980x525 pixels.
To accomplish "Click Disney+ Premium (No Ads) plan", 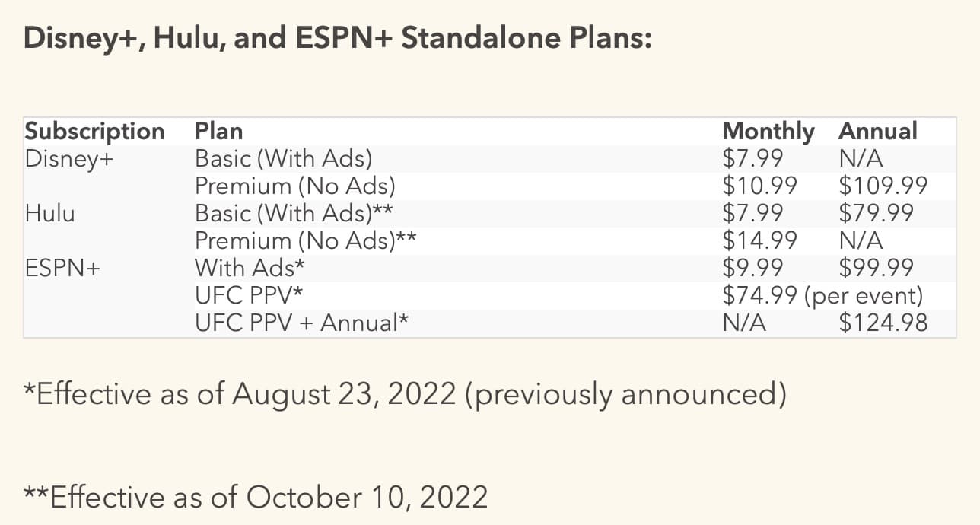I will 295,186.
